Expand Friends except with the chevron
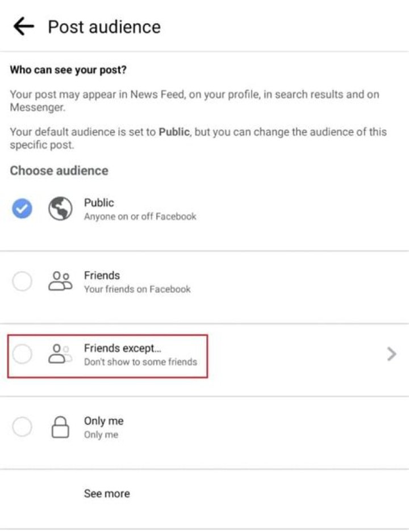Viewport: 409px width, 532px height. (x=391, y=355)
